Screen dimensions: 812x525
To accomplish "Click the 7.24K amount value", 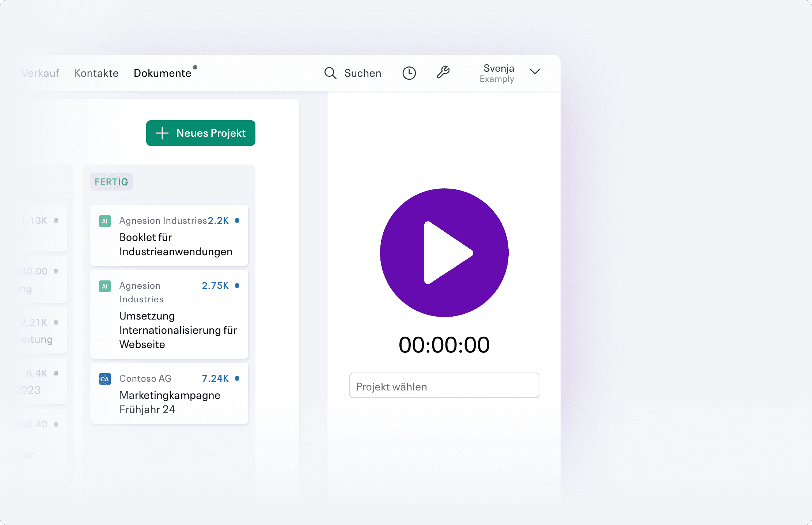I will pos(215,378).
